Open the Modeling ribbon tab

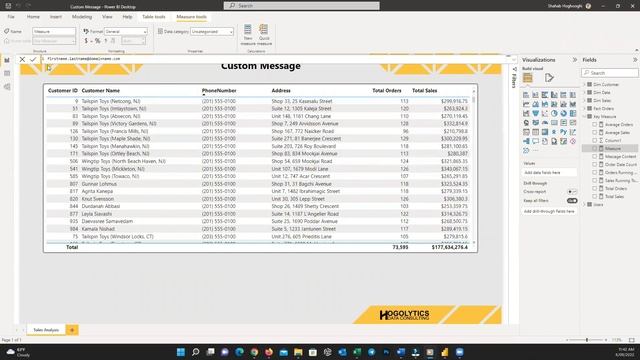coord(82,17)
